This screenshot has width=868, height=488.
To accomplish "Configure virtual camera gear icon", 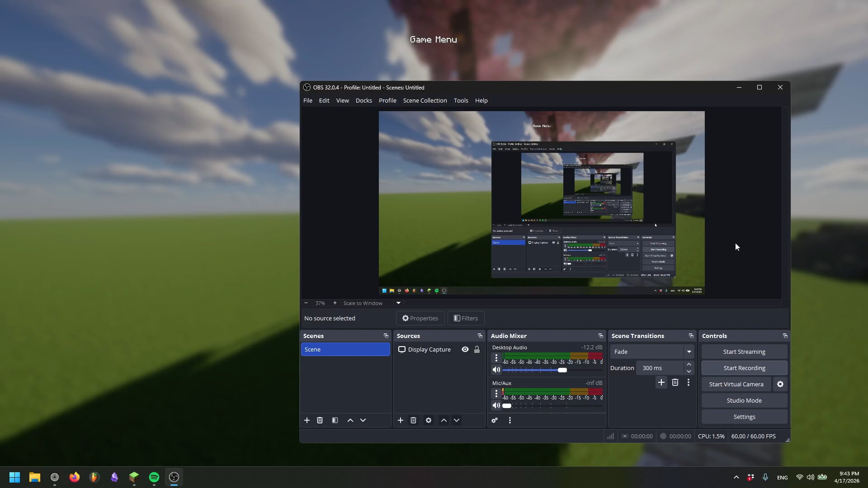I will (780, 384).
